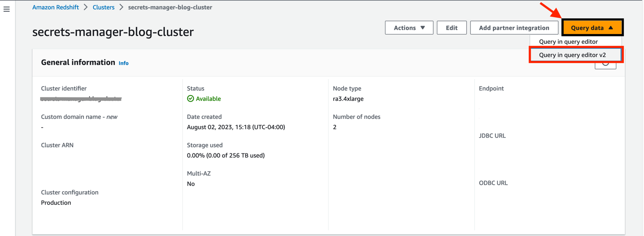This screenshot has width=644, height=236.
Task: Click Add partner integration button
Action: point(514,28)
